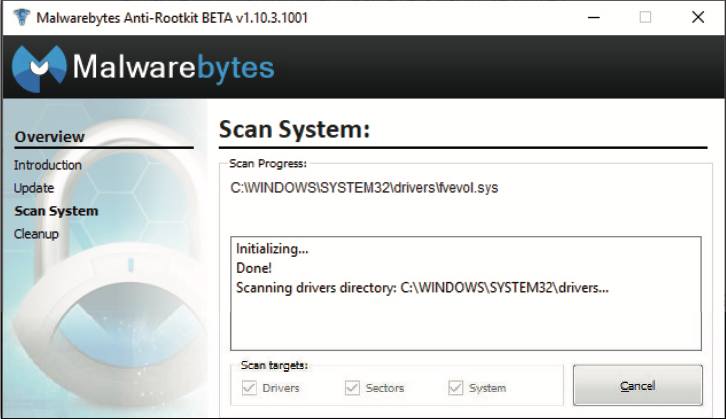Screen dimensions: 726x419
Task: Click the fvevol.sys file path being scanned
Action: point(364,187)
